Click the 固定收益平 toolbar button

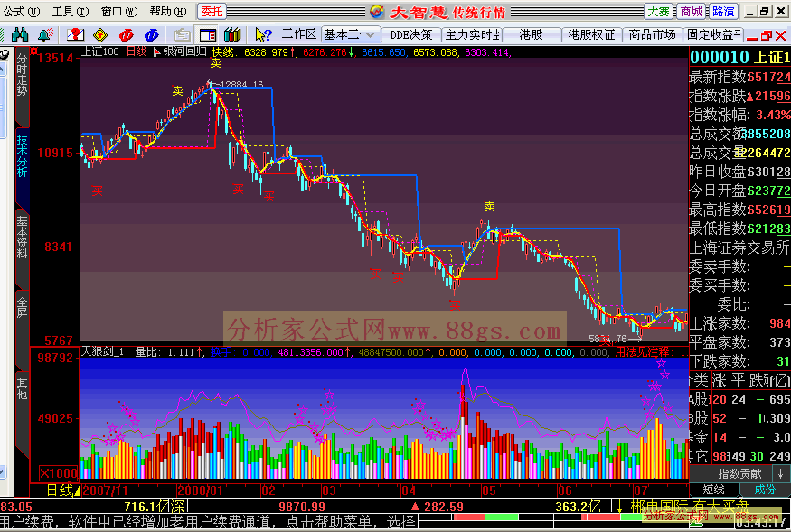coord(714,34)
